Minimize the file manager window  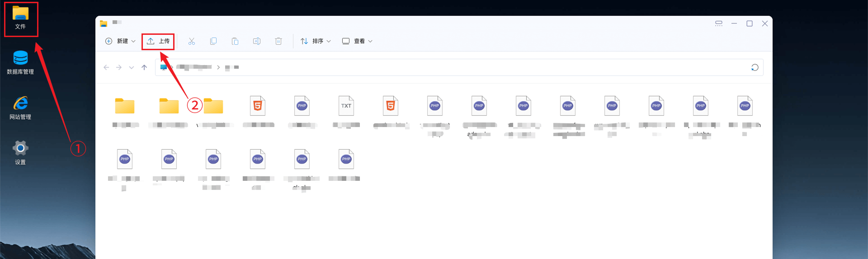pyautogui.click(x=734, y=24)
